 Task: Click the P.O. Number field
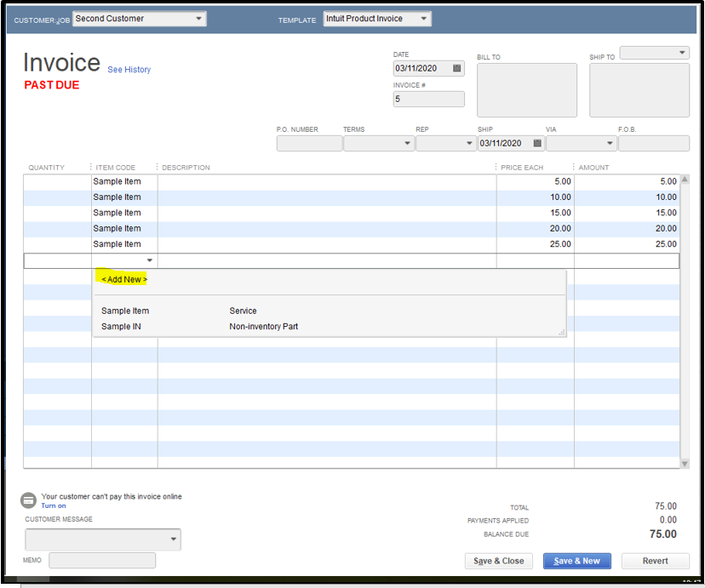(x=309, y=143)
